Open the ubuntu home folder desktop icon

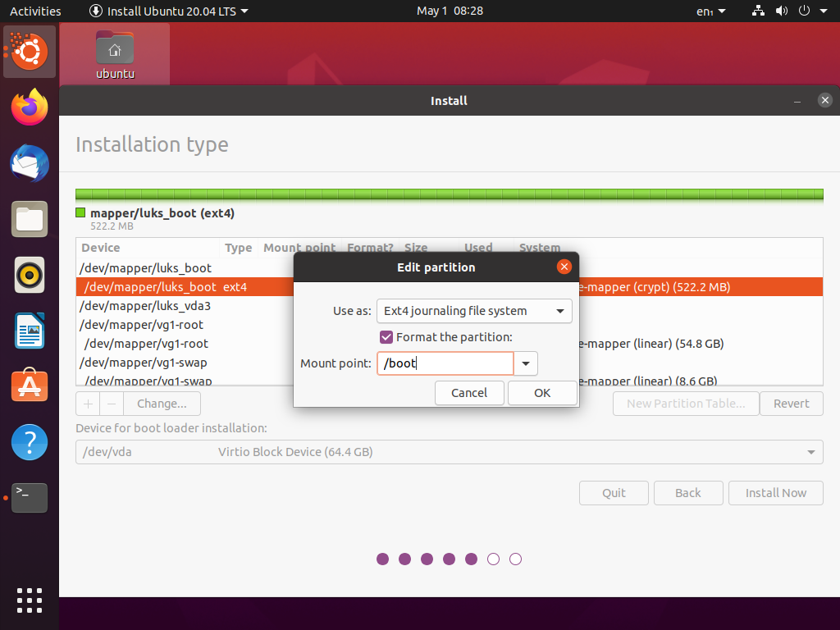click(115, 55)
